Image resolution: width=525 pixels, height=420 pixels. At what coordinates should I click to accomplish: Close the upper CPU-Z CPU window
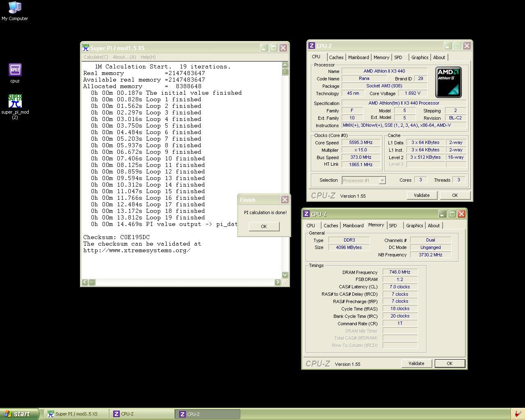[467, 46]
